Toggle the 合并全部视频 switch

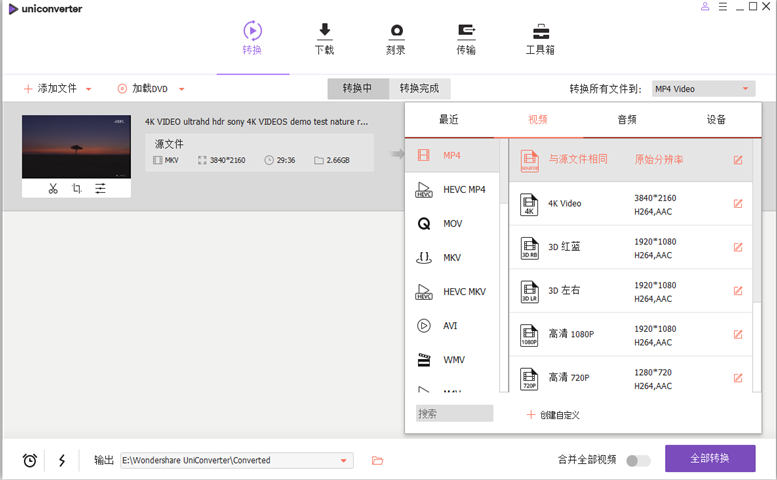coord(637,460)
